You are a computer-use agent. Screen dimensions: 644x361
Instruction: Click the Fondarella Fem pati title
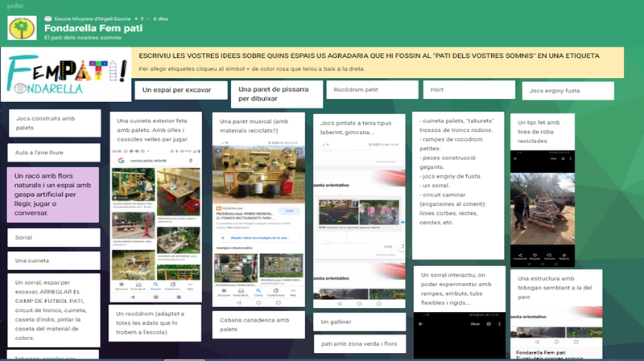93,28
